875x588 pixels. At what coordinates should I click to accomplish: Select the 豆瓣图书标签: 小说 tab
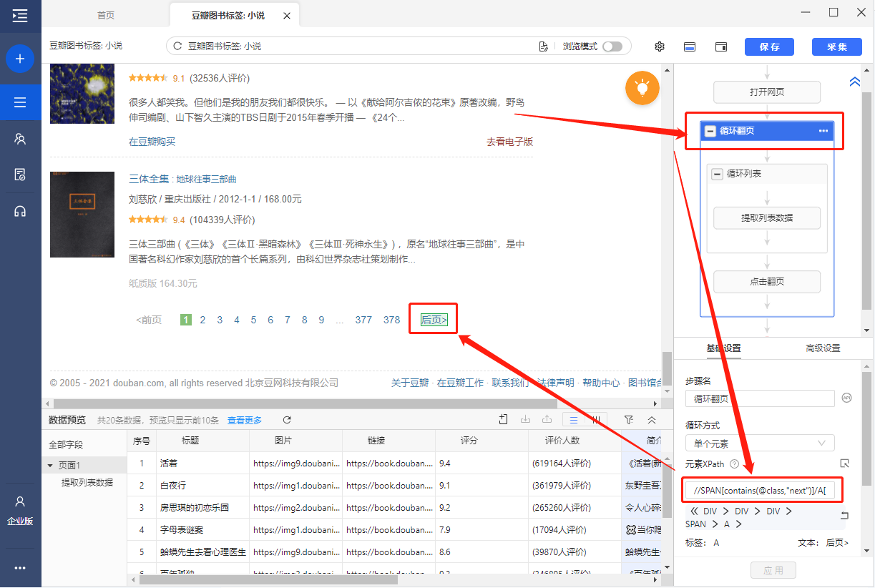pos(235,15)
